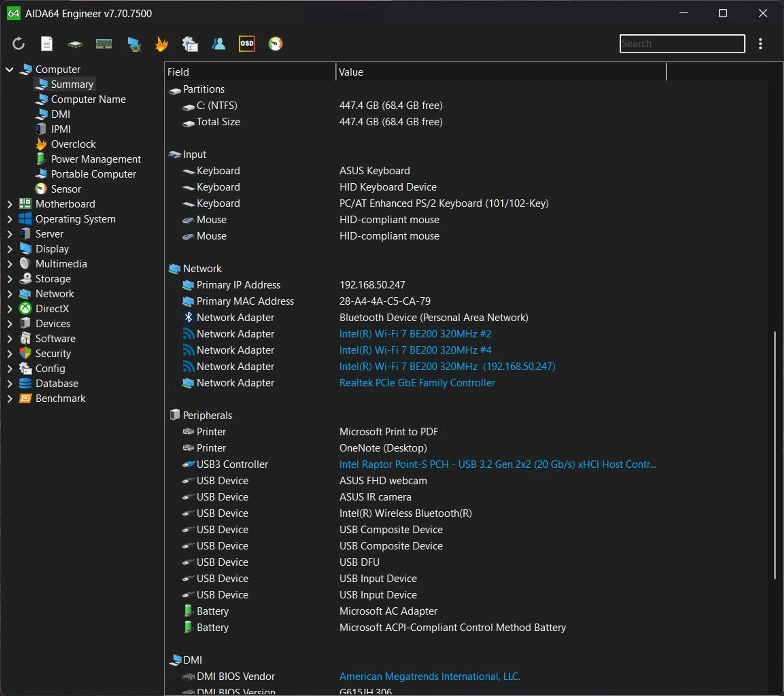Open the Report page icon
Screen dimensions: 784x696
[47, 43]
